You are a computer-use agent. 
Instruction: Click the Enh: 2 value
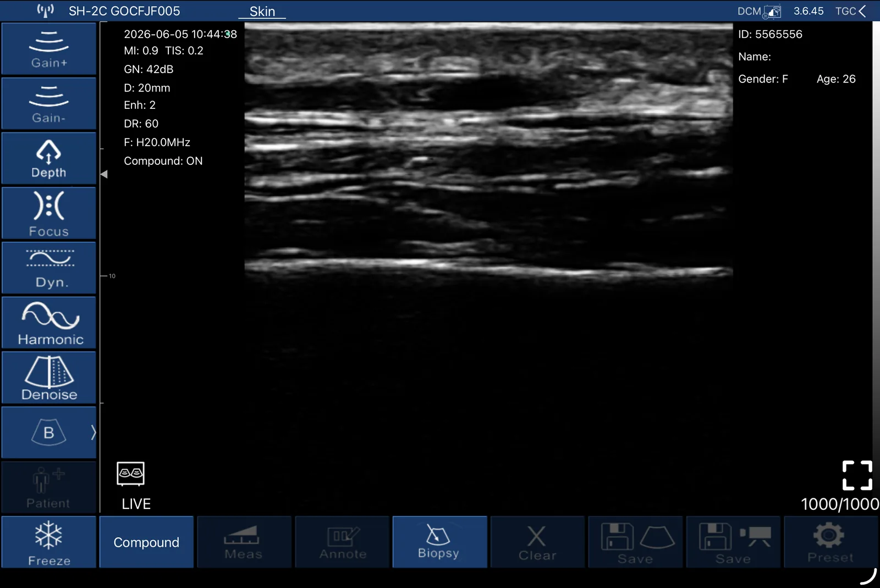(140, 105)
